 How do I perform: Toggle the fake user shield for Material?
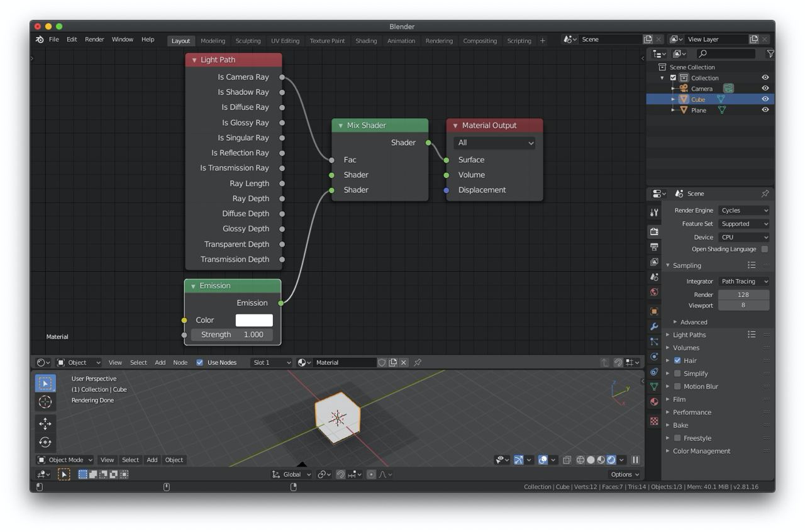382,362
